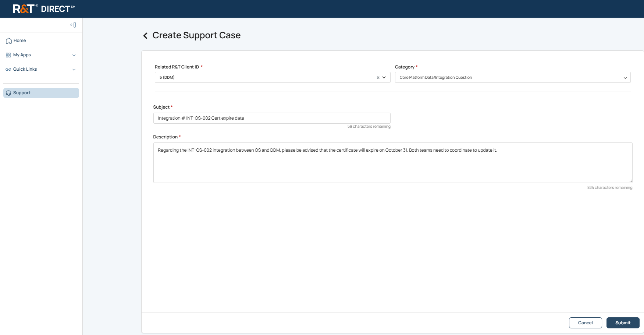
Task: Click the My Apps grid icon
Action: pyautogui.click(x=8, y=55)
